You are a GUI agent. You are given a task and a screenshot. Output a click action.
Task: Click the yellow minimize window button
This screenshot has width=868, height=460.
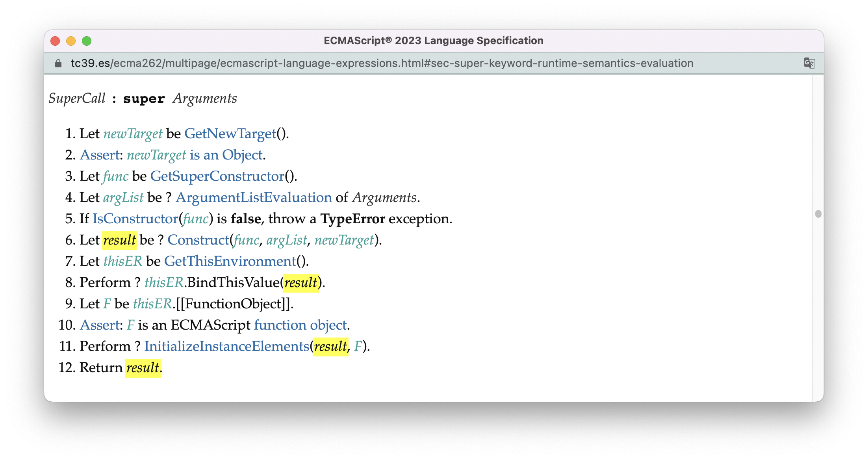71,41
